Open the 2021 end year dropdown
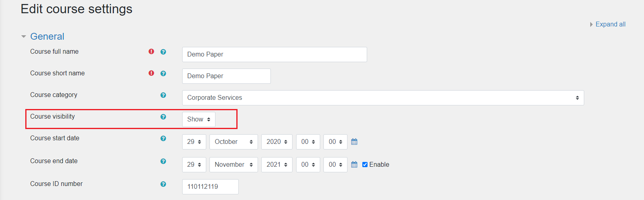The image size is (644, 200). click(x=277, y=165)
